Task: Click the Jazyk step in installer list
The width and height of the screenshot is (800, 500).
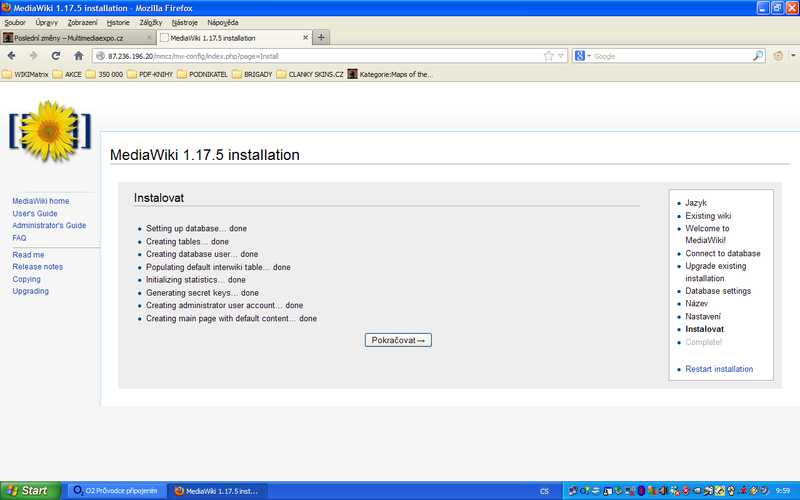Action: pyautogui.click(x=696, y=203)
